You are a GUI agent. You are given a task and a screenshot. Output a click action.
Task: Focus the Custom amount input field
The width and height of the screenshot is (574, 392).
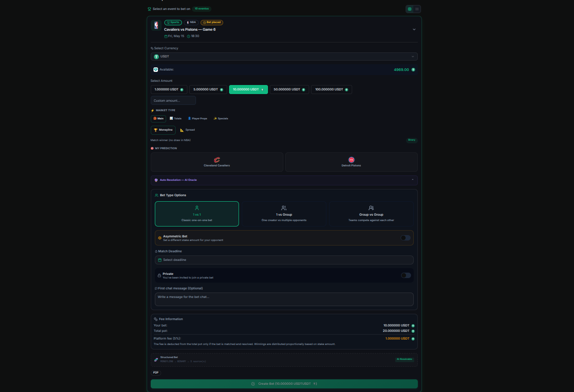[173, 100]
